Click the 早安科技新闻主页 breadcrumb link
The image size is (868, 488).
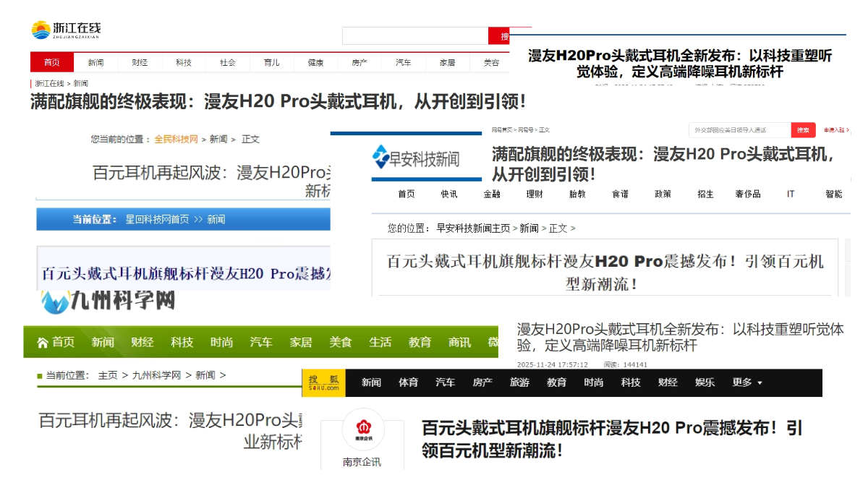473,228
